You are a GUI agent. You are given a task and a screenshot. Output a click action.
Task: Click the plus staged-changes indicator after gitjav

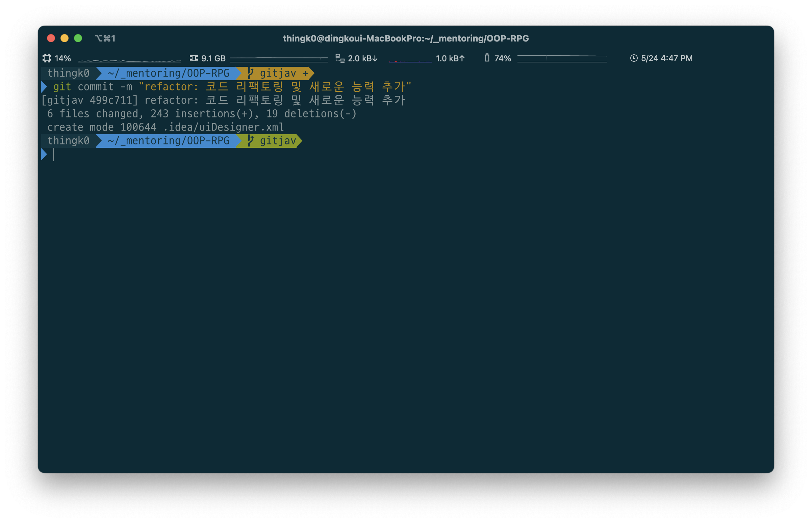click(305, 73)
